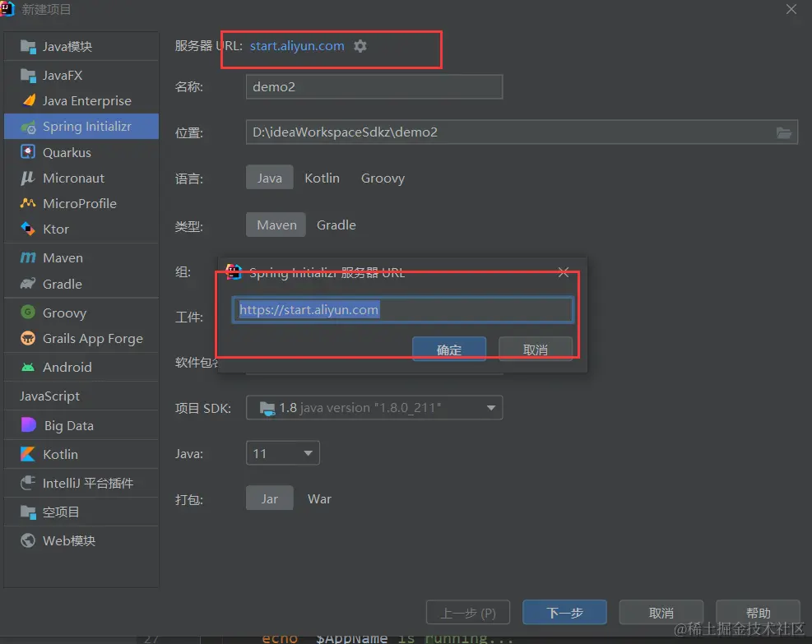Select Micronaut generator entry
The width and height of the screenshot is (812, 644).
(x=81, y=178)
